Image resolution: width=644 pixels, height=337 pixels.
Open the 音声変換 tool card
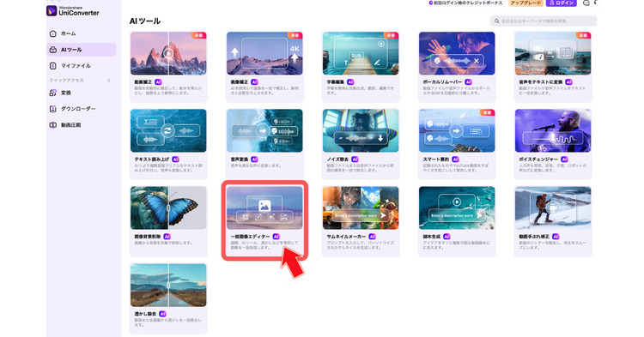(264, 143)
